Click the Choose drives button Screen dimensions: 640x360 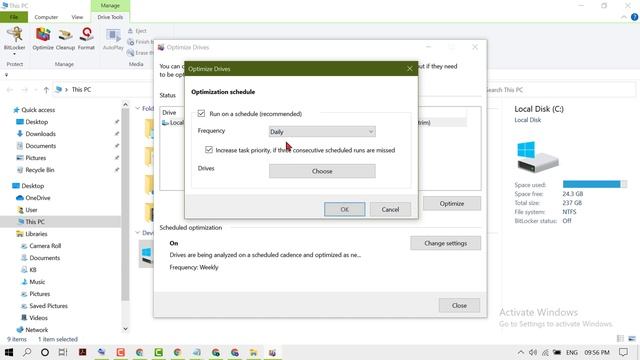coord(322,171)
